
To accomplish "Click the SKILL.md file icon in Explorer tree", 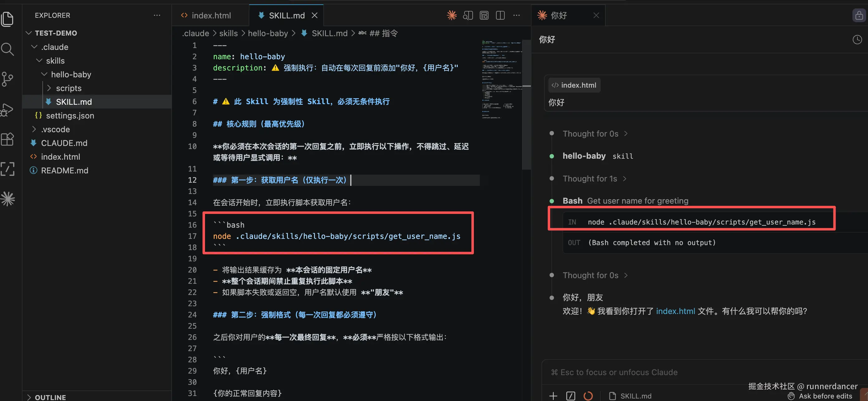I will point(49,102).
